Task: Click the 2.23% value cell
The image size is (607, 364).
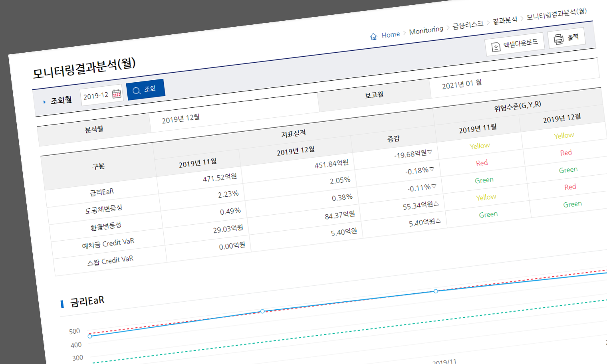Action: coord(228,194)
